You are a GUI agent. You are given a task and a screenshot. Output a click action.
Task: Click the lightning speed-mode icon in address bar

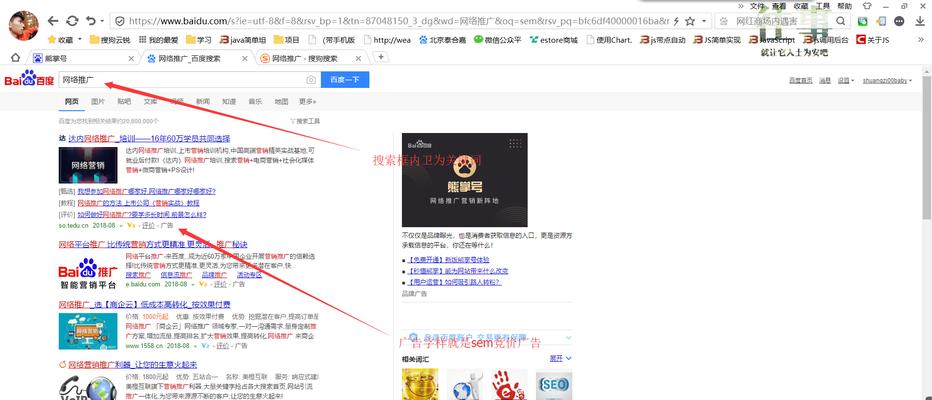pos(675,21)
